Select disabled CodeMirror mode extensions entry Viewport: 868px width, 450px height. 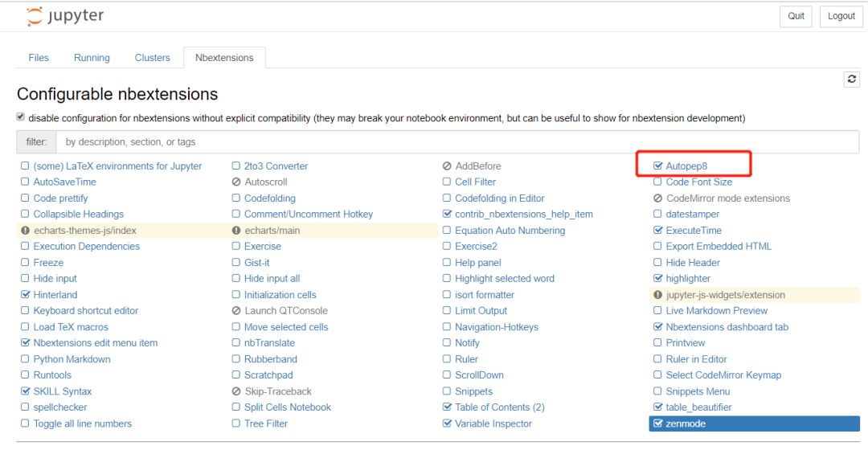point(728,198)
